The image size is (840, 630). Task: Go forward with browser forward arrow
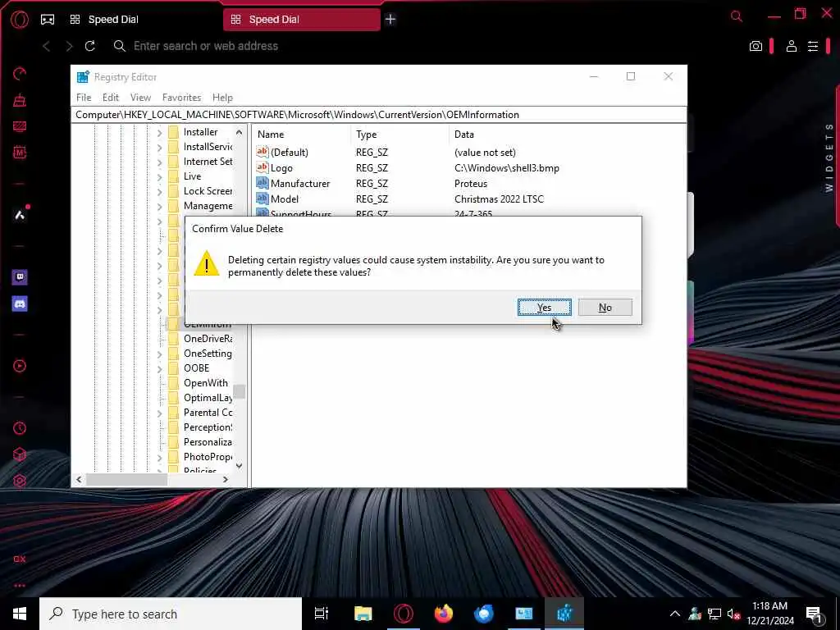[69, 46]
